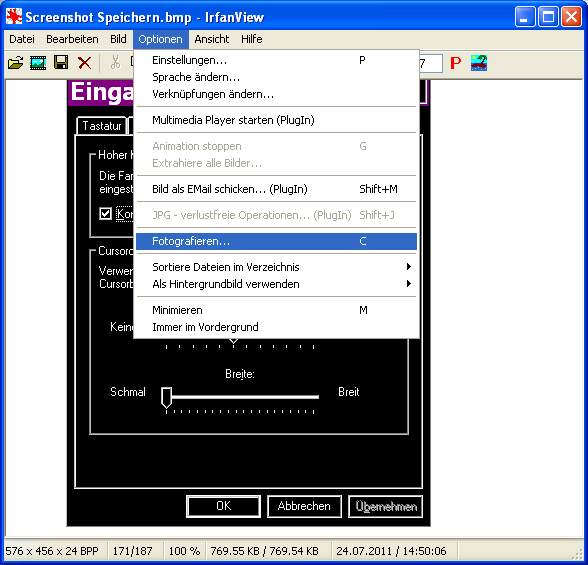Open the Bild menu
The image size is (588, 565).
tap(118, 39)
